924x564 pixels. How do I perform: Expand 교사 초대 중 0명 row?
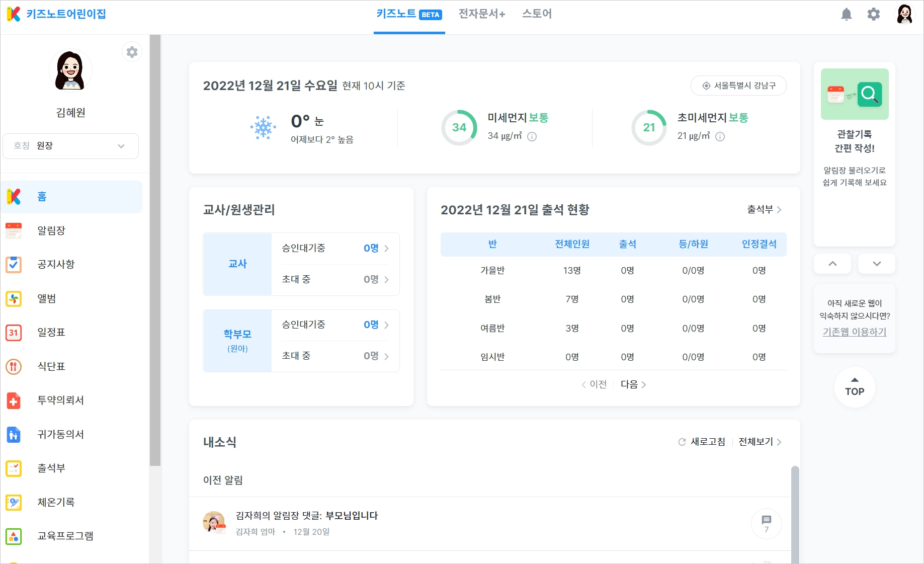[335, 279]
